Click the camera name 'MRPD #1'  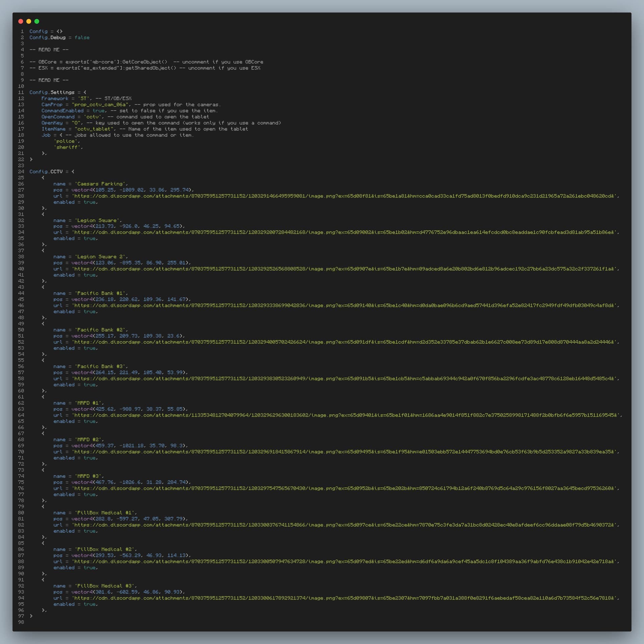point(90,403)
